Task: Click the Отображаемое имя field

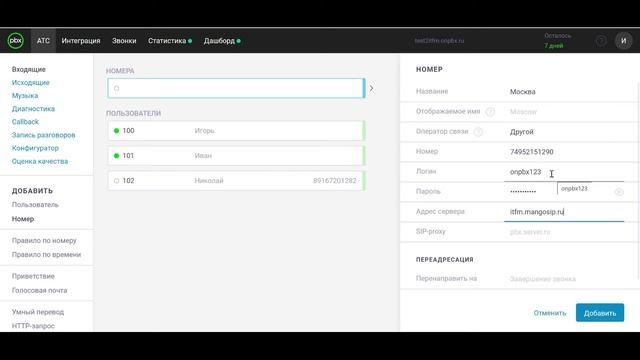Action: pyautogui.click(x=564, y=112)
